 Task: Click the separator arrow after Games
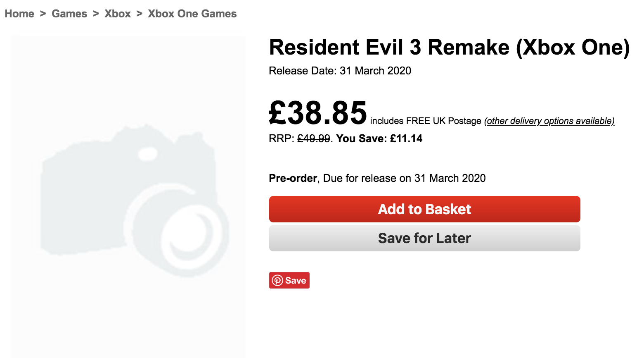point(96,14)
